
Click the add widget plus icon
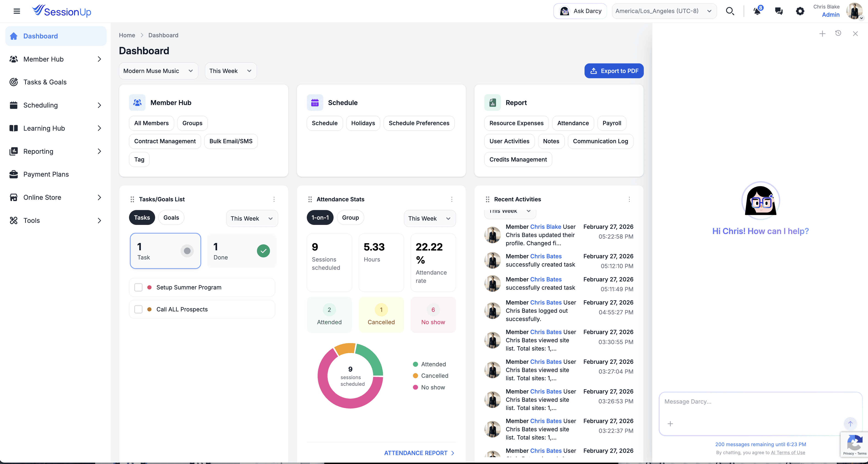pyautogui.click(x=822, y=34)
